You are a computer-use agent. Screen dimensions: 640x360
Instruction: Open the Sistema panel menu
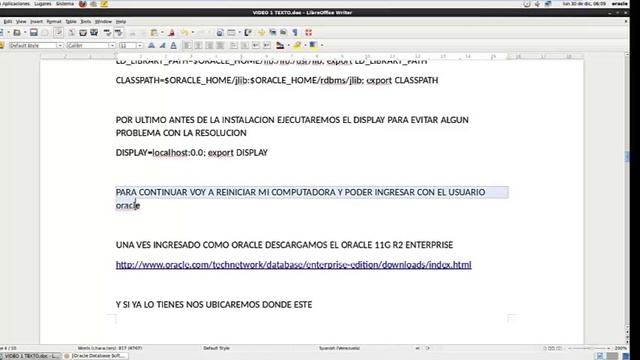coord(65,4)
